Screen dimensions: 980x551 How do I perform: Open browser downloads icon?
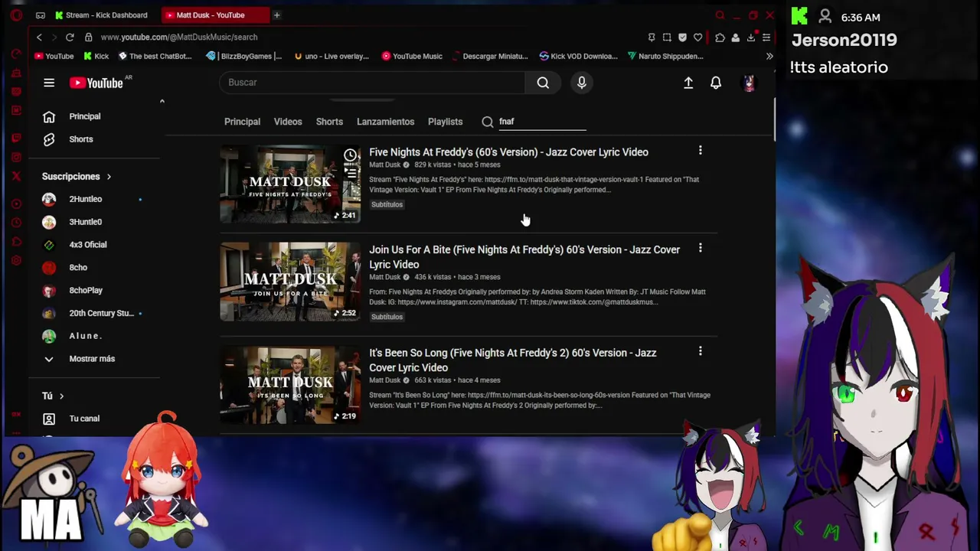pyautogui.click(x=751, y=37)
